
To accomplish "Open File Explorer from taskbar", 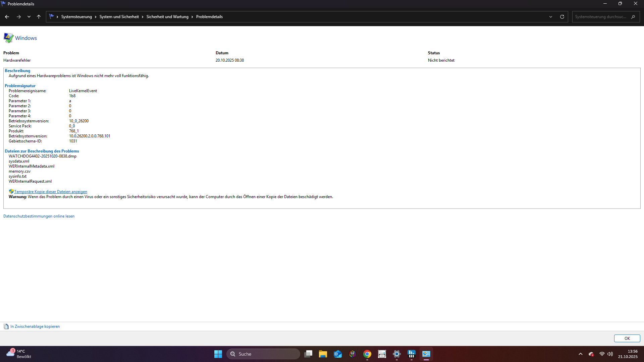I will 323,354.
